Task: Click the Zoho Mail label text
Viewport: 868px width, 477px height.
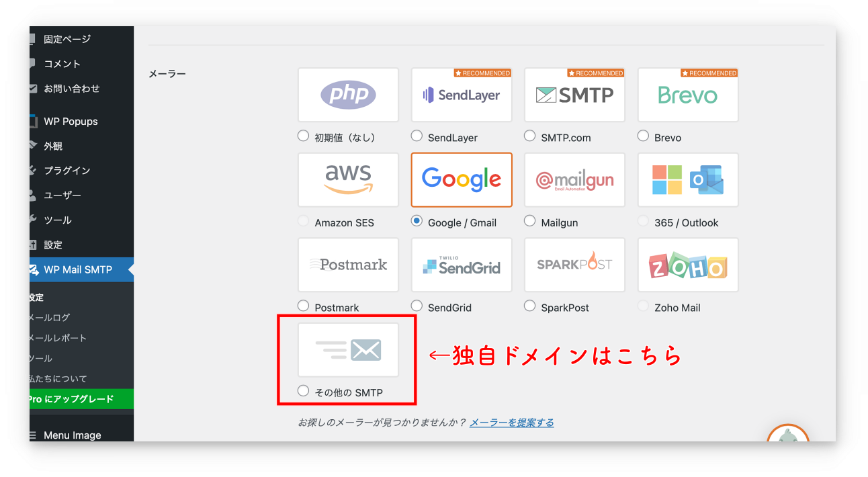Action: click(678, 308)
